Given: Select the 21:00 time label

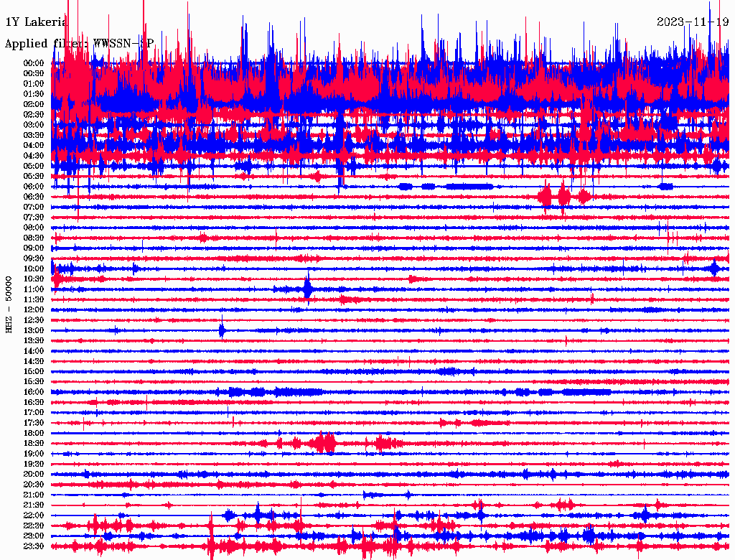Looking at the screenshot, I should [34, 495].
